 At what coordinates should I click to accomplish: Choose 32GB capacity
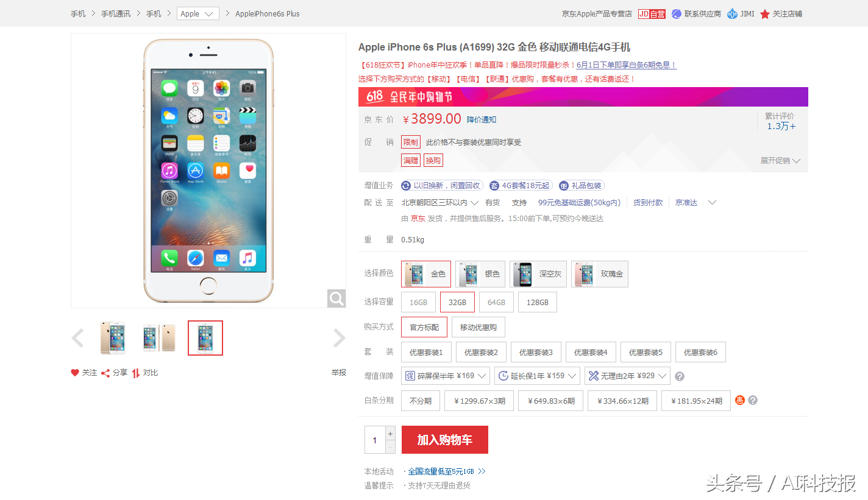pyautogui.click(x=457, y=303)
